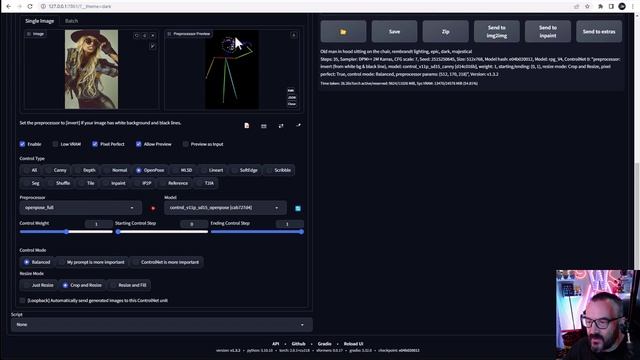Open webcam icon below the preview
Image resolution: width=640 pixels, height=360 pixels.
264,126
